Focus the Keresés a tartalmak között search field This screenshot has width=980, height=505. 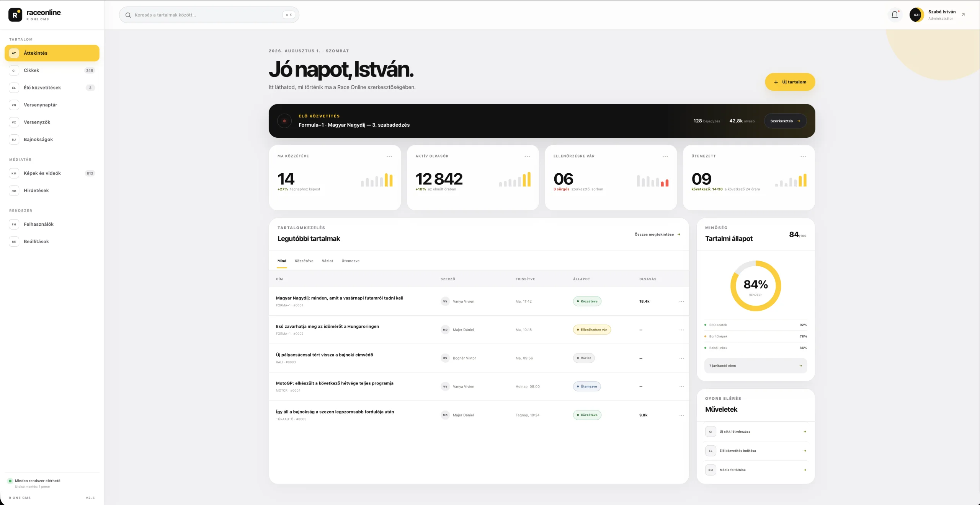[209, 15]
